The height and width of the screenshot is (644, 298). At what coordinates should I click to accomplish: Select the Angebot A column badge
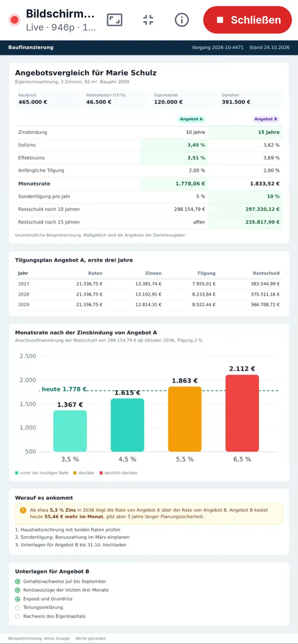191,119
